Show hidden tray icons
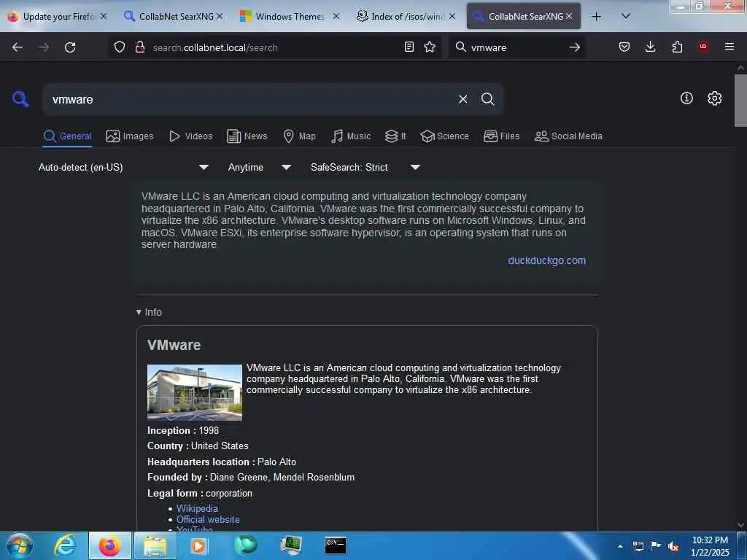 pyautogui.click(x=620, y=547)
